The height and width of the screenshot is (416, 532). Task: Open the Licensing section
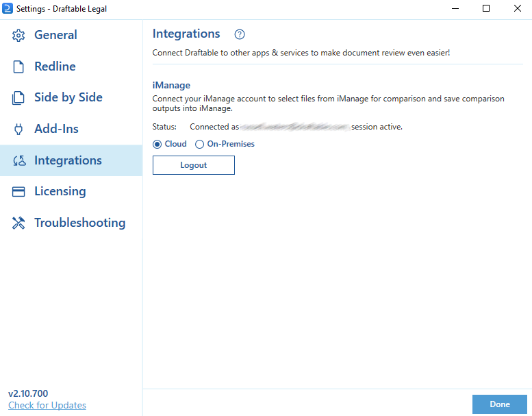(71, 191)
